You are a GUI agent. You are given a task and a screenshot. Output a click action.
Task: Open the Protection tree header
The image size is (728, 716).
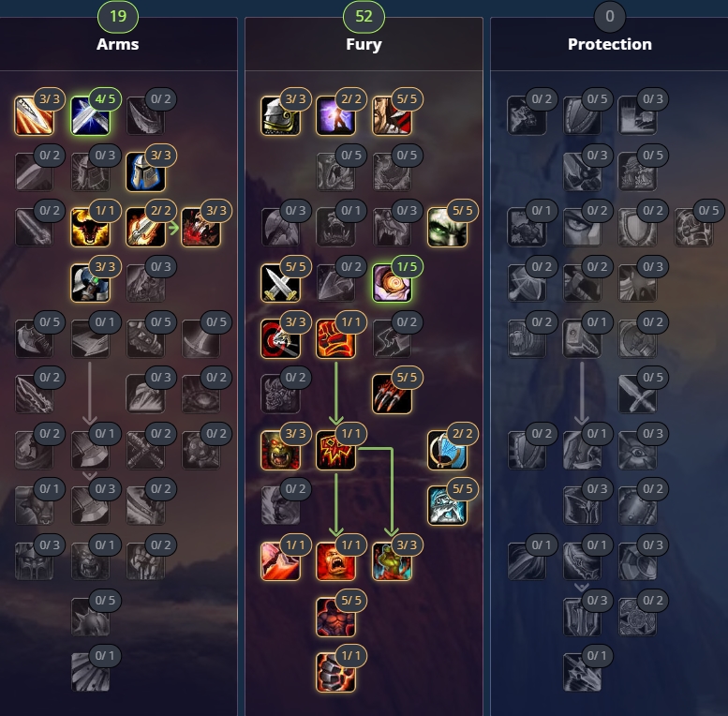[610, 44]
